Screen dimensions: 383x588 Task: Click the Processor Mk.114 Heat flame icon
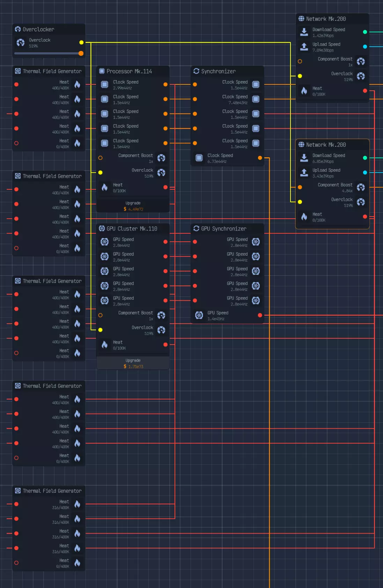104,187
